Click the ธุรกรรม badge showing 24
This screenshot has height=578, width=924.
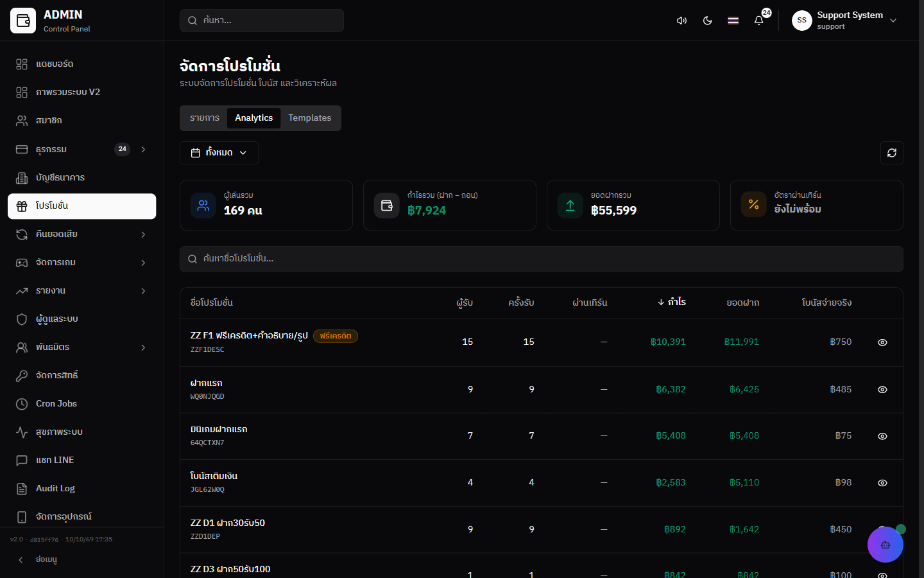[122, 150]
